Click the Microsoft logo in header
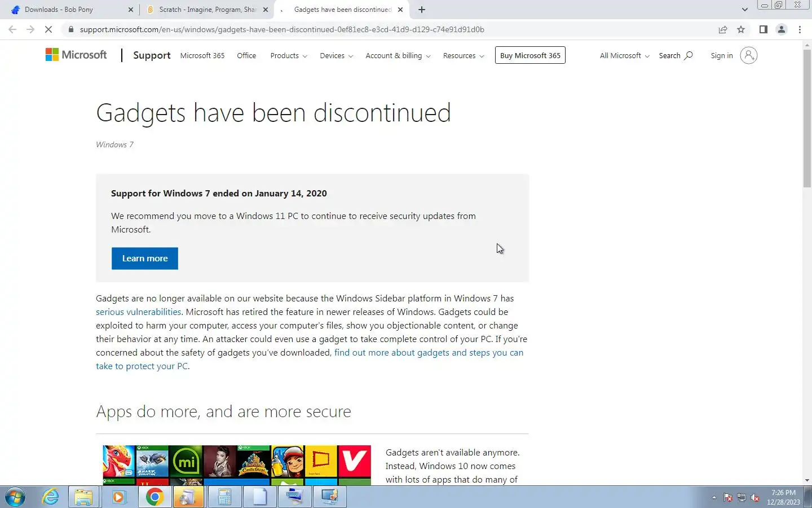Screen dimensions: 812x508 click(x=76, y=55)
